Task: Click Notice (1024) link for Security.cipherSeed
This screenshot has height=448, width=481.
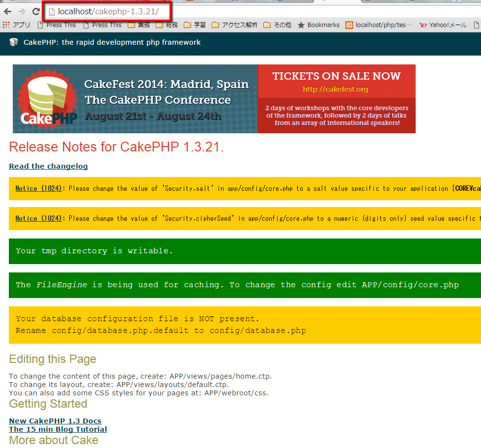Action: (x=38, y=218)
